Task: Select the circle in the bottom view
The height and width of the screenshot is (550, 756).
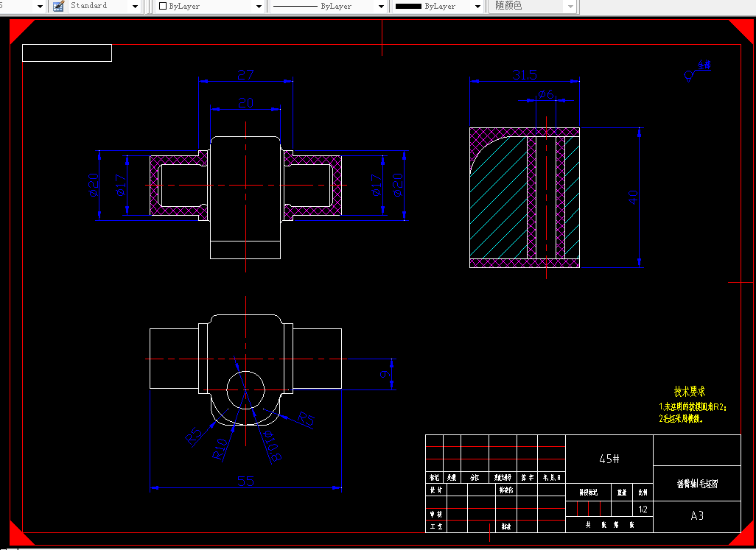Action: 245,390
